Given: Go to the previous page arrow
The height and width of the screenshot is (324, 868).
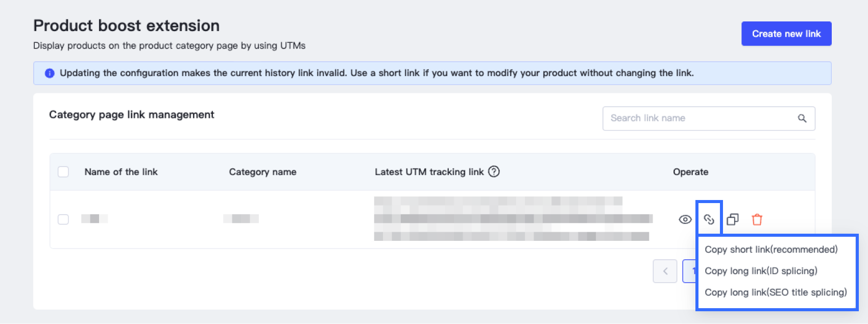Looking at the screenshot, I should click(x=665, y=271).
